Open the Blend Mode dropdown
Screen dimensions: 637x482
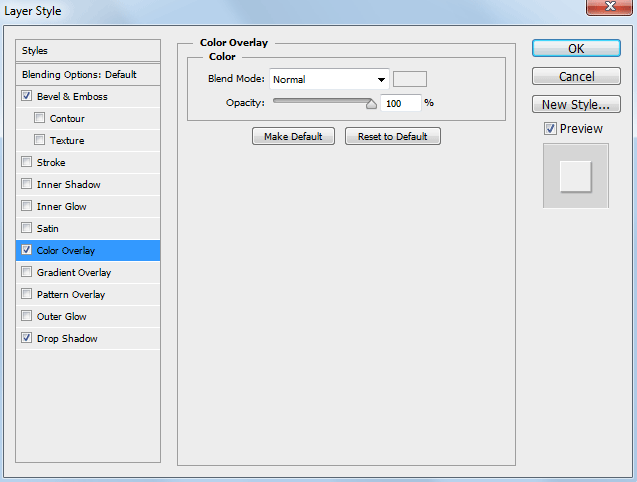point(329,80)
